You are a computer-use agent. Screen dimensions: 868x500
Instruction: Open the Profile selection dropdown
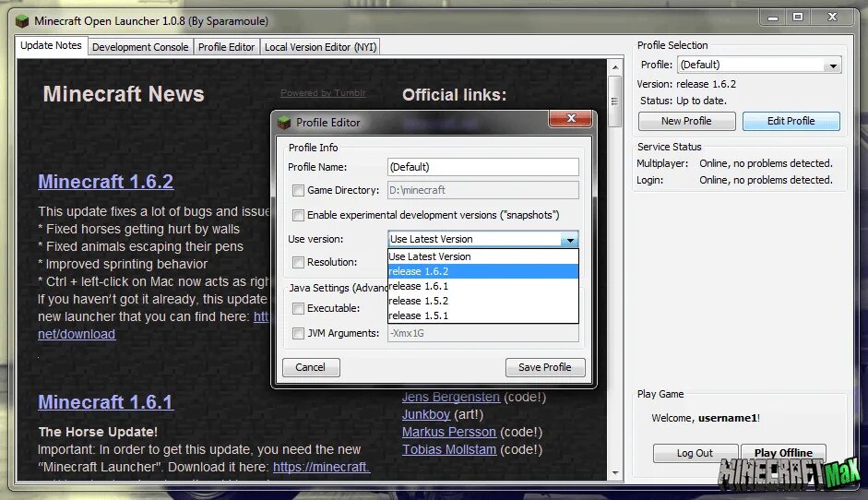coord(833,65)
